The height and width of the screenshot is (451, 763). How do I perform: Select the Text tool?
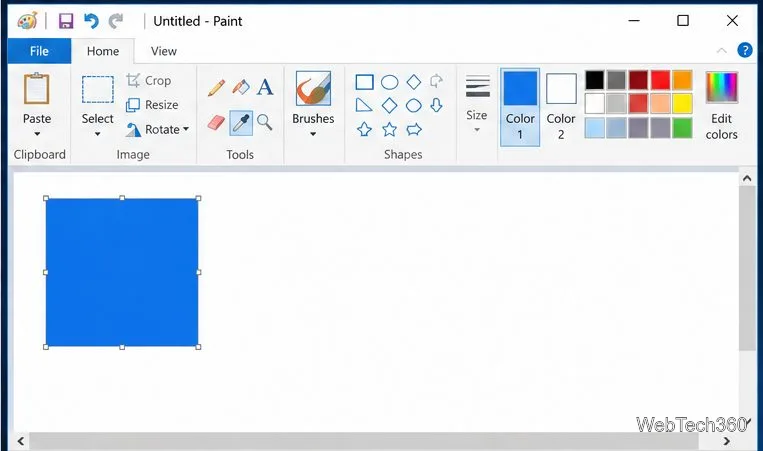pos(265,88)
